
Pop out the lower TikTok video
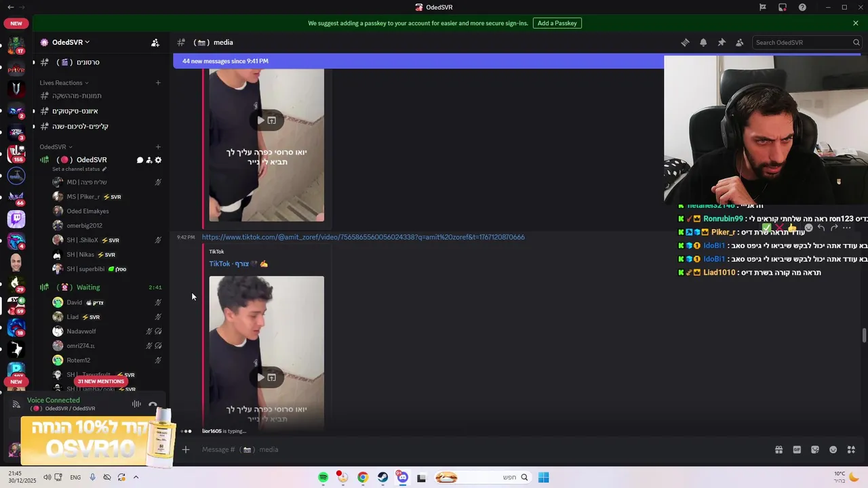(x=272, y=378)
